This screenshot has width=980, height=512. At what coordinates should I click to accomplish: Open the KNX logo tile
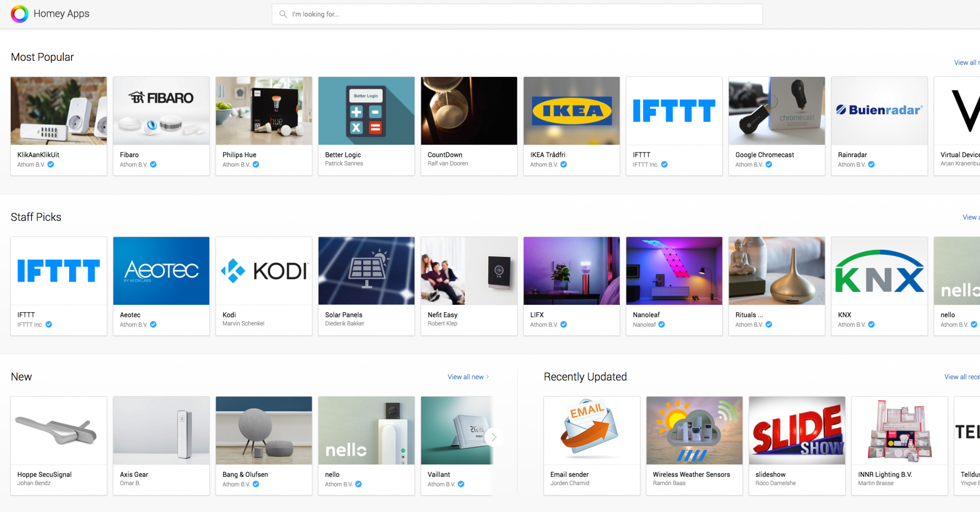pos(880,271)
